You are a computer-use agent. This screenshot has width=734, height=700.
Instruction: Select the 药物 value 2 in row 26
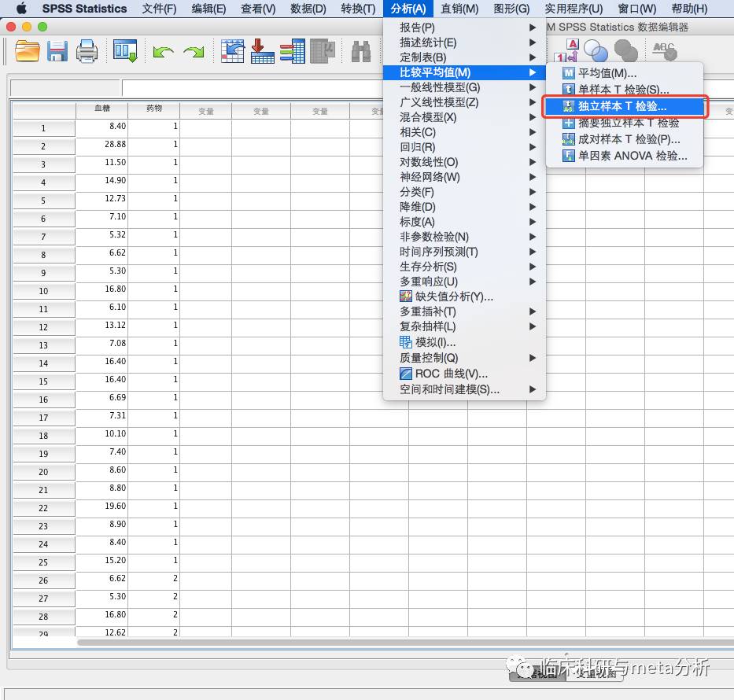[154, 579]
